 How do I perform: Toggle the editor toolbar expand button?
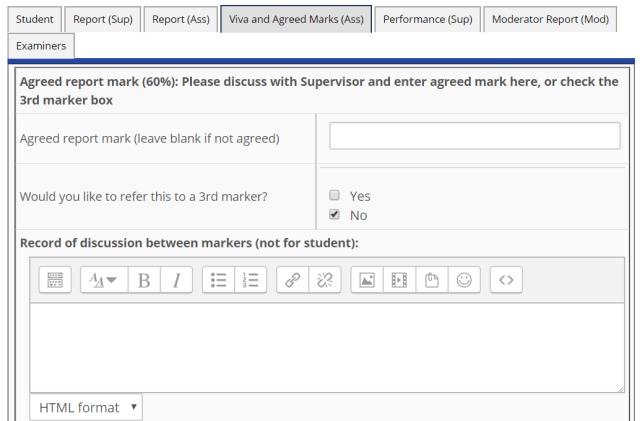(55, 281)
